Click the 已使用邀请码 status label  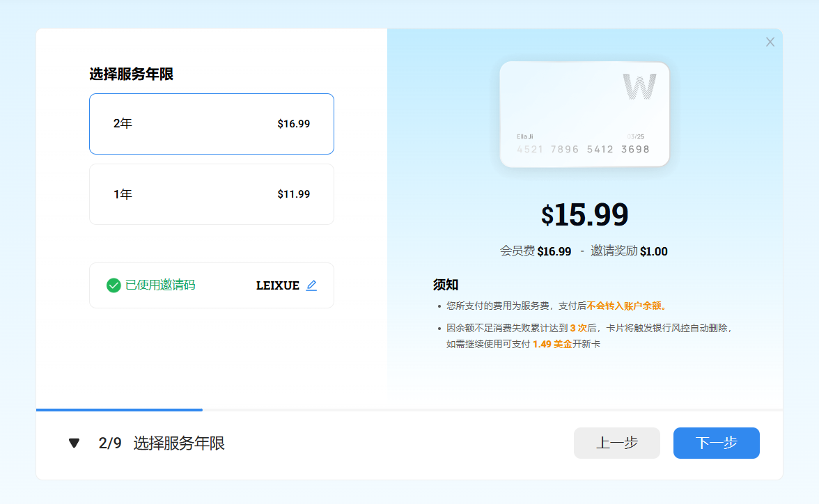160,285
